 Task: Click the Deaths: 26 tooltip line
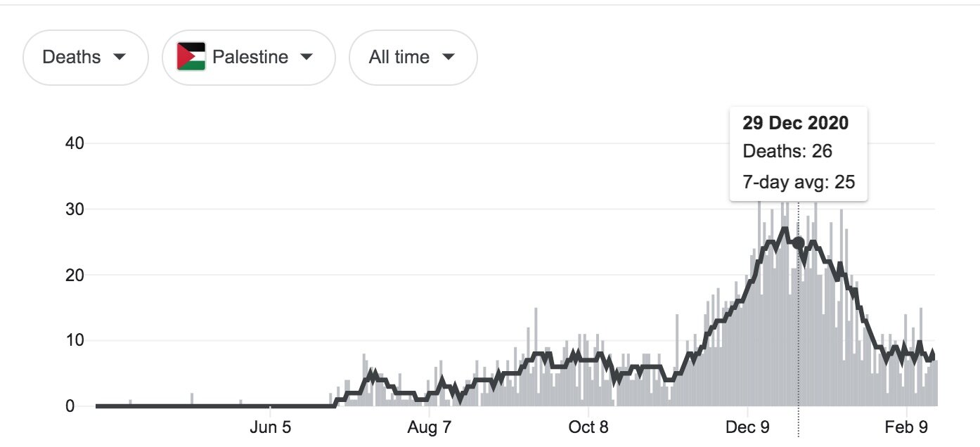[x=787, y=151]
